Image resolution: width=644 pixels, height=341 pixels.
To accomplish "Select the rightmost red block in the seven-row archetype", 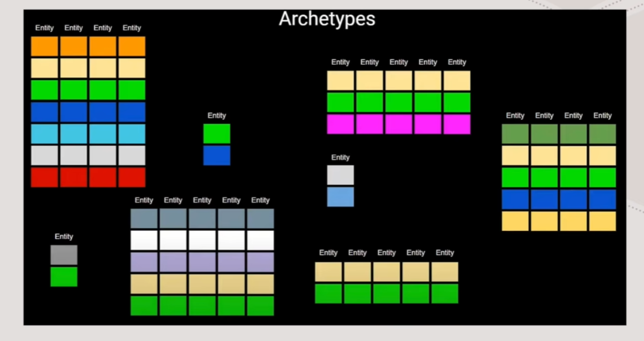I will (132, 177).
